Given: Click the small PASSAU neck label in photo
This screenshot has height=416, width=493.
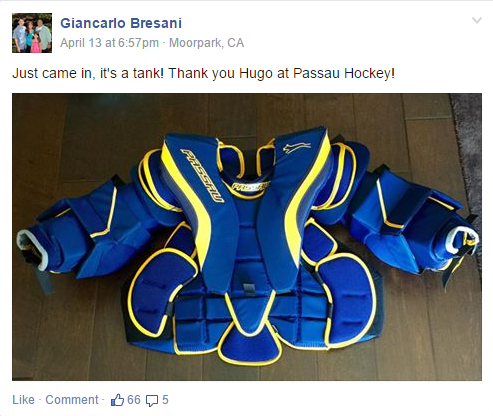Looking at the screenshot, I should click(251, 187).
